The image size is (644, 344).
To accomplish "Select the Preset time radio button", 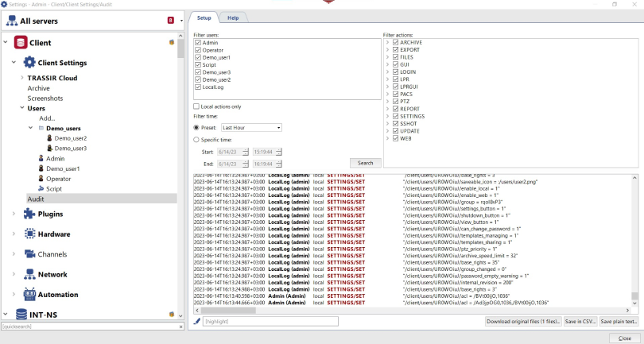I will click(196, 128).
